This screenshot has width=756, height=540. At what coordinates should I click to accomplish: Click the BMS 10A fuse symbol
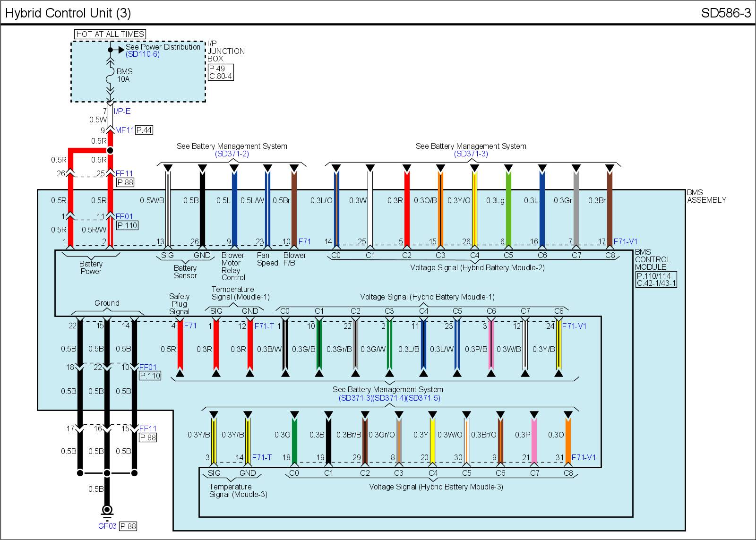click(x=110, y=76)
